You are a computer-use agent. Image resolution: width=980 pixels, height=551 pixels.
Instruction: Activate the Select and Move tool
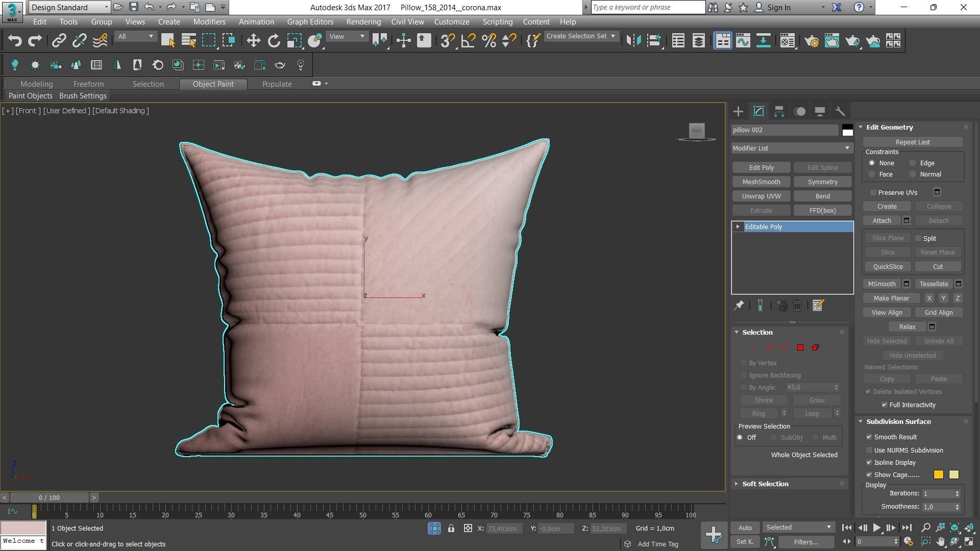tap(253, 41)
